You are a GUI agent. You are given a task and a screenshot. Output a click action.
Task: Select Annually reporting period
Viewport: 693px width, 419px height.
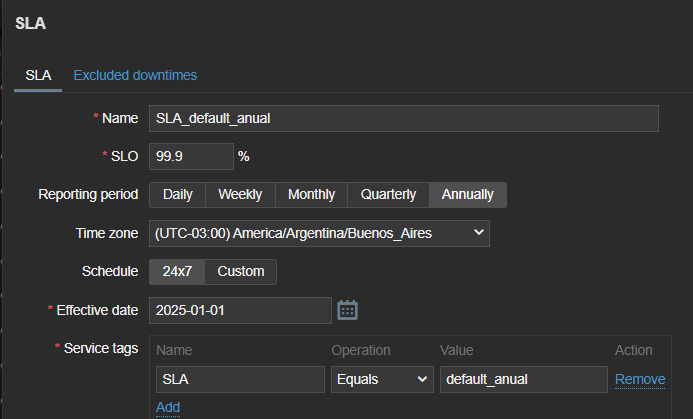point(467,194)
